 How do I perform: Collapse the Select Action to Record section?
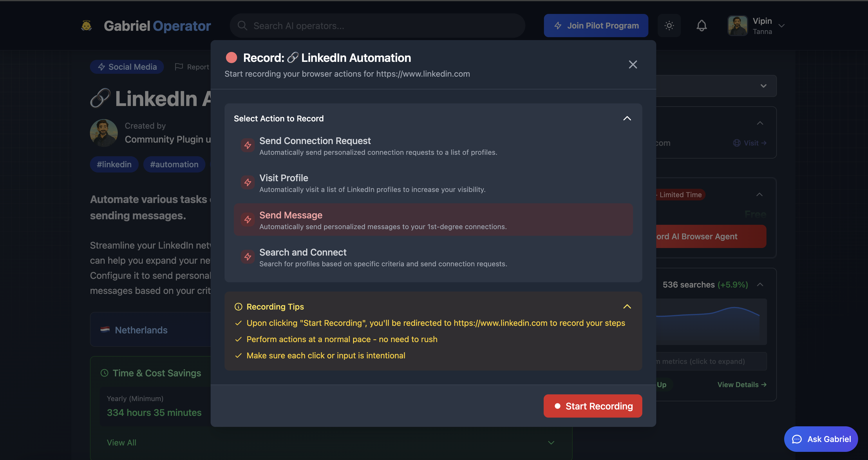(x=627, y=118)
